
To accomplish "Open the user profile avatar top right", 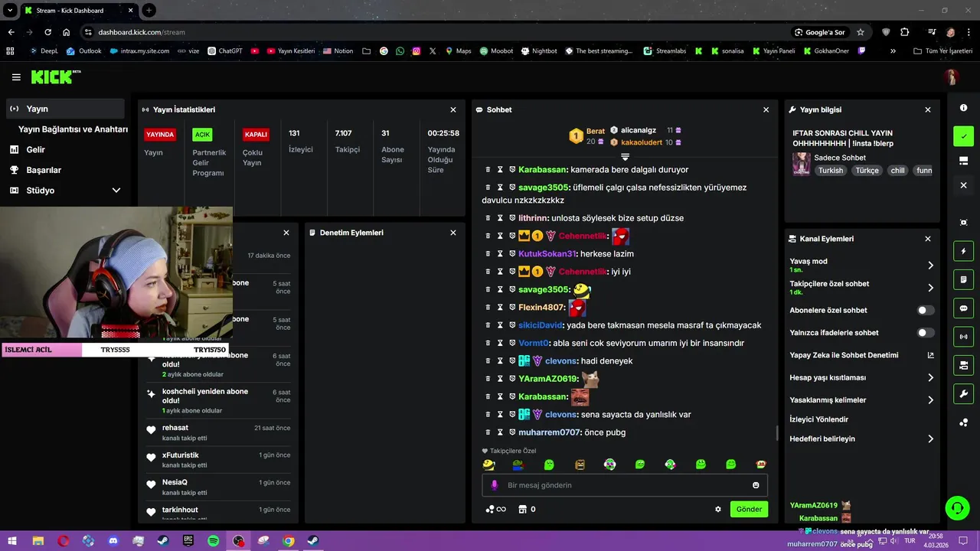I will [x=951, y=77].
